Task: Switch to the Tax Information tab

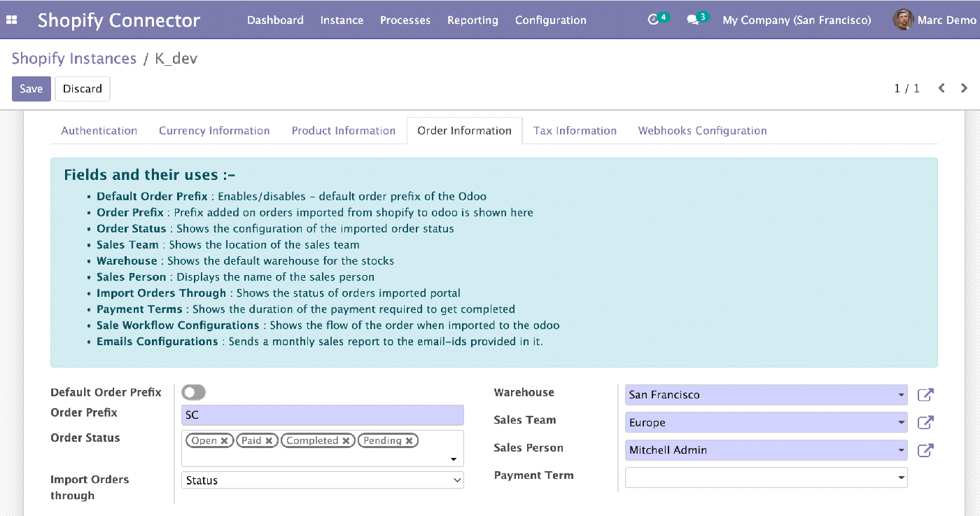Action: (575, 131)
